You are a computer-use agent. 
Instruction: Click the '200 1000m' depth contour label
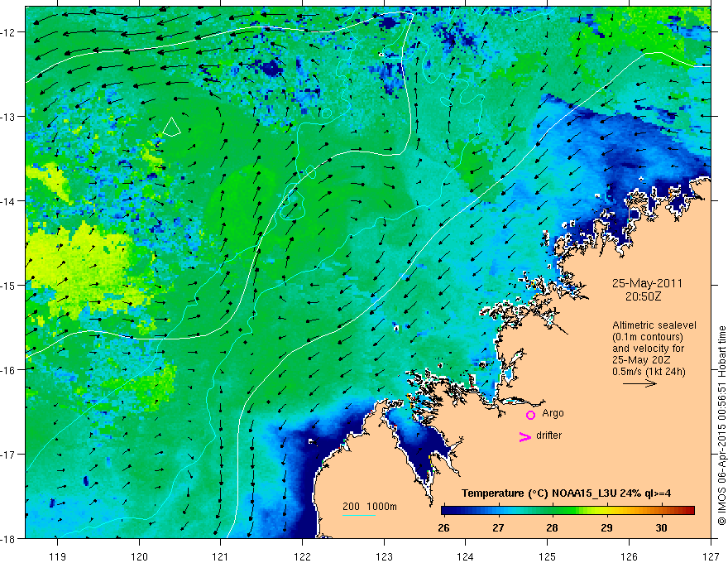370,507
